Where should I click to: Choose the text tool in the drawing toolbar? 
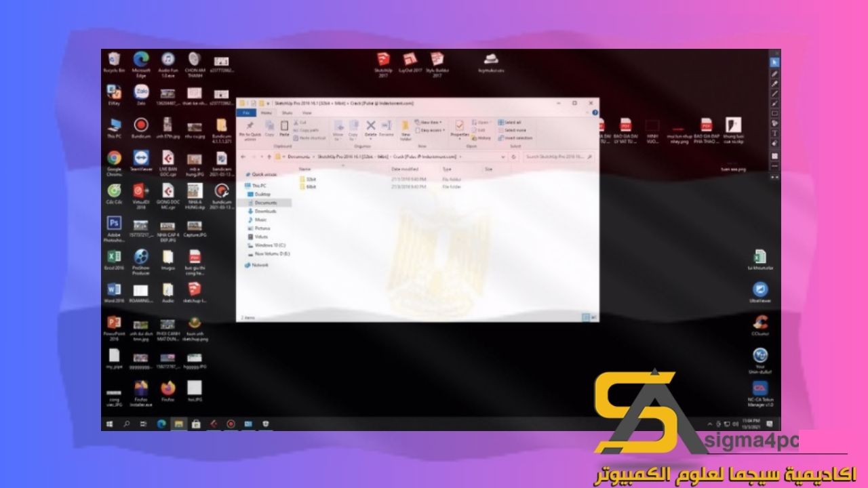click(774, 134)
